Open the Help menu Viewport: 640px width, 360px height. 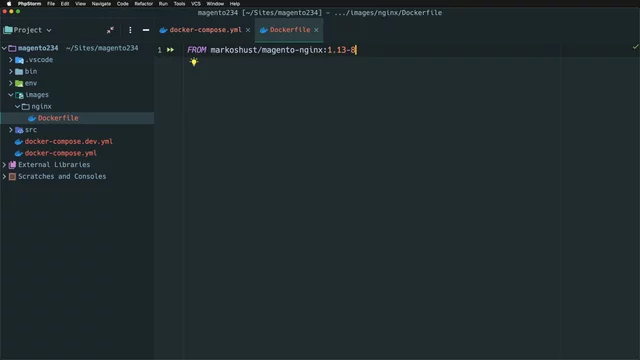click(235, 4)
